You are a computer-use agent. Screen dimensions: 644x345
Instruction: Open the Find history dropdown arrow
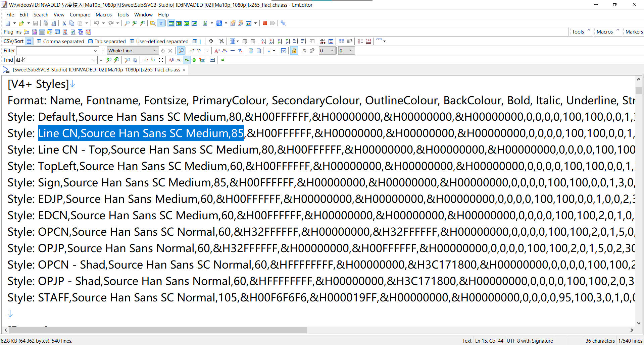pyautogui.click(x=94, y=60)
